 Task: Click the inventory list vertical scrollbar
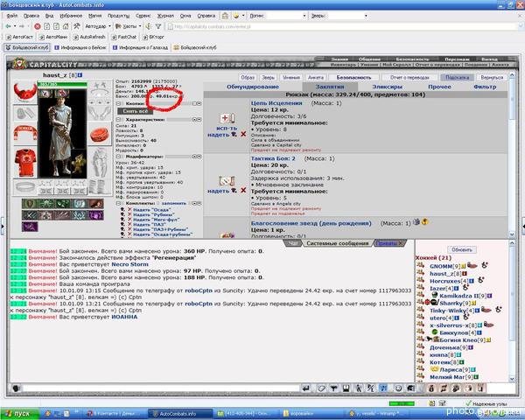(512, 154)
